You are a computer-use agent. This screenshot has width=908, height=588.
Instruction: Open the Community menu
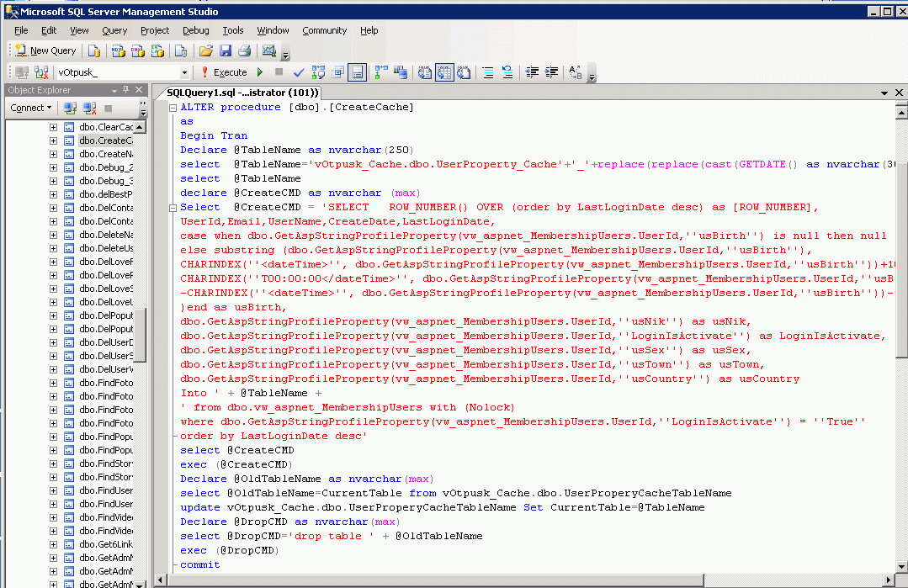tap(324, 30)
